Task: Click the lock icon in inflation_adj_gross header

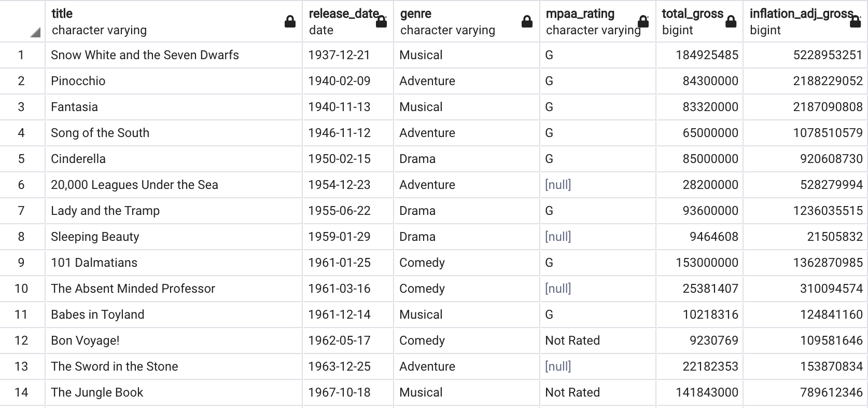Action: [x=856, y=22]
